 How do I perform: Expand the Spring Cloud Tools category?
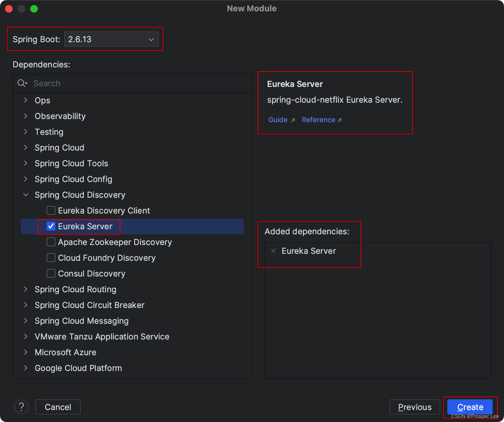[26, 163]
